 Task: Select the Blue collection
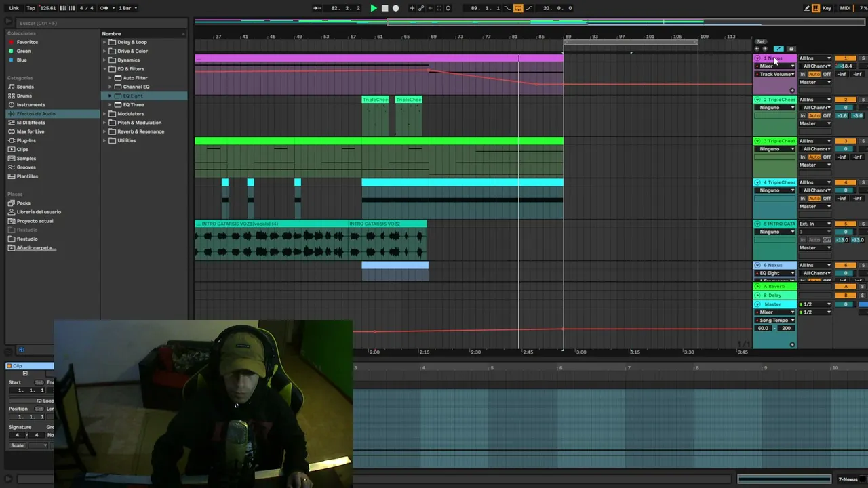pos(22,60)
